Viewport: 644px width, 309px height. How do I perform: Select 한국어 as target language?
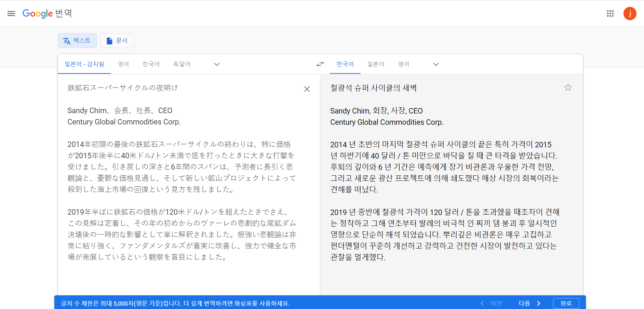click(345, 64)
